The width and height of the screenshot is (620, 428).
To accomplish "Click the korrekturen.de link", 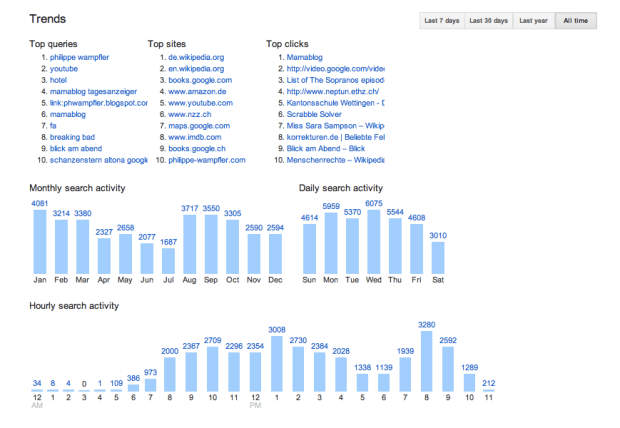I will 335,138.
